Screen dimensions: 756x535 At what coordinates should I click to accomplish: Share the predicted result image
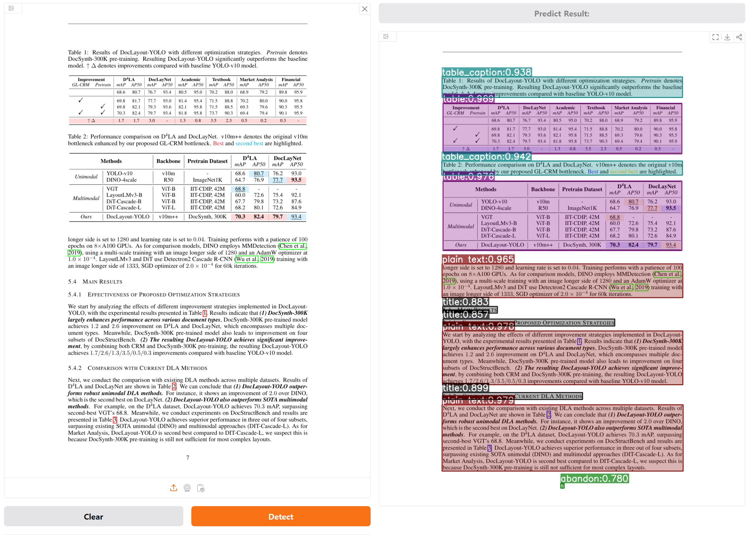coord(739,37)
